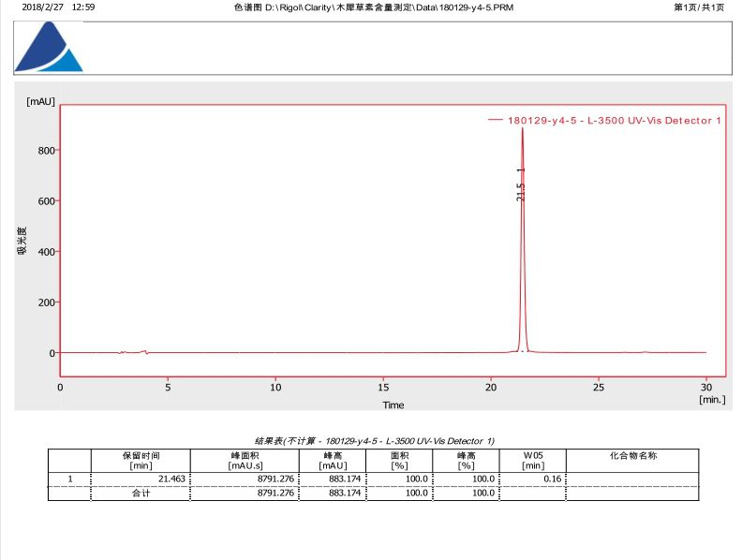Click the x-axis tick 15
The image size is (742, 560).
[383, 387]
